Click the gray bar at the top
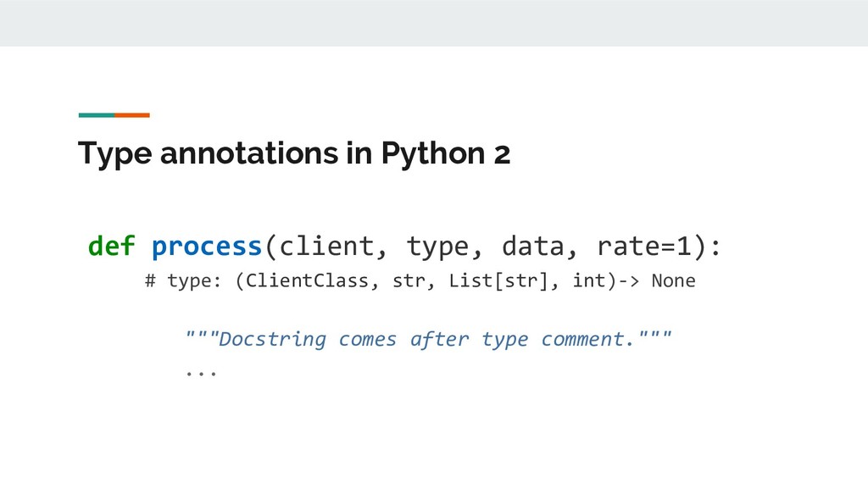Screen dimensions: 868x488 [434, 23]
